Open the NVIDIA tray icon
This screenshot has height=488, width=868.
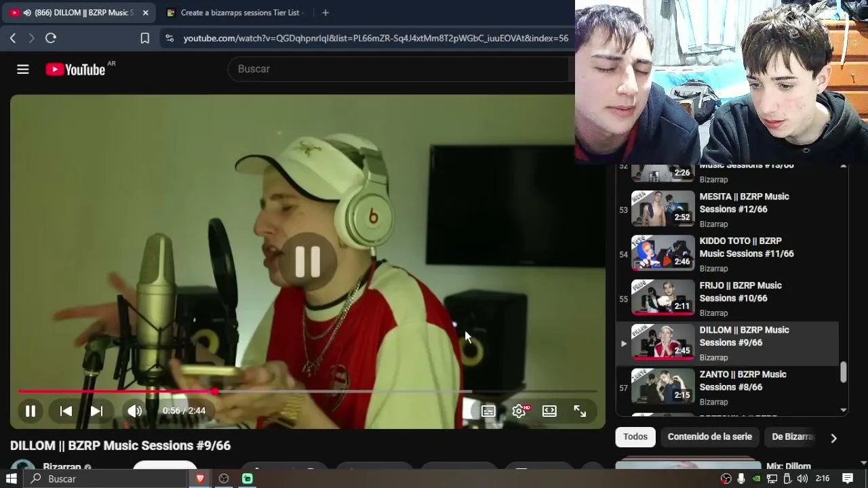coord(757,479)
